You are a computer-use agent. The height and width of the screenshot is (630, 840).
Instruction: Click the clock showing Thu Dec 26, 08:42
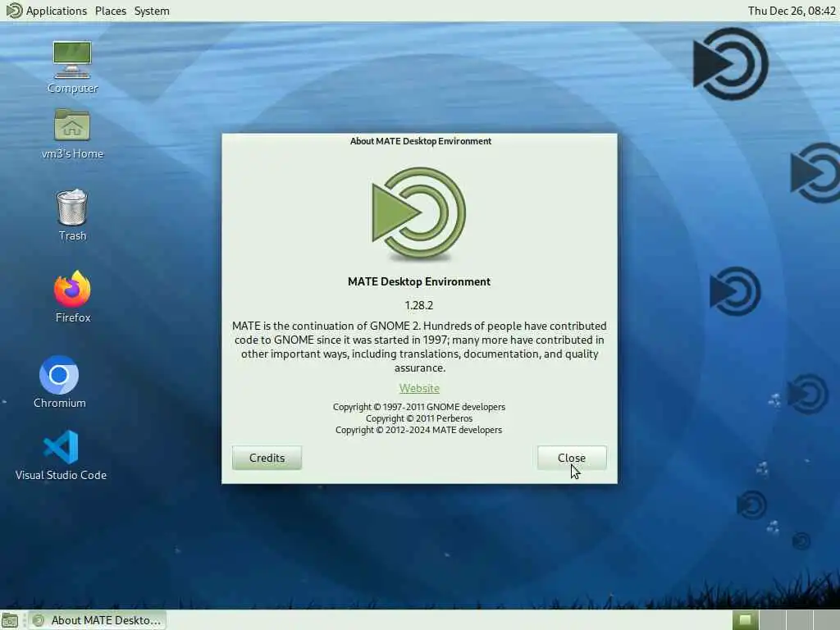tap(792, 11)
